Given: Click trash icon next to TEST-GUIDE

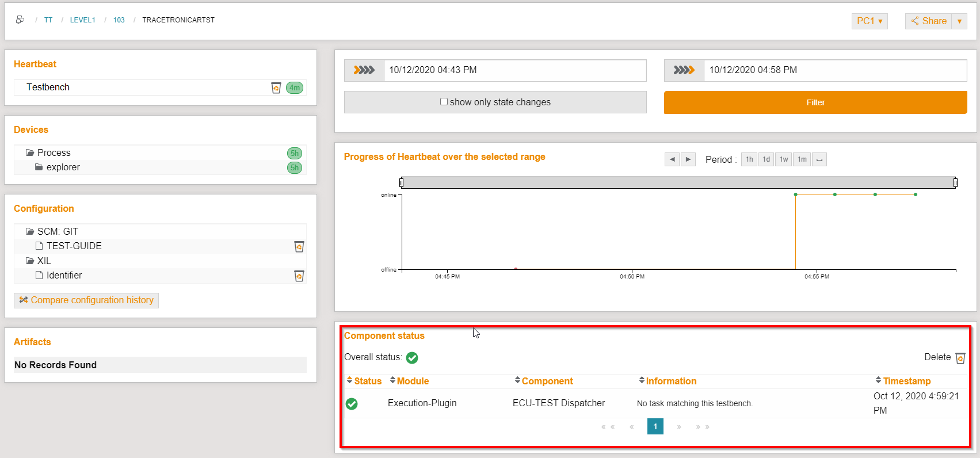Looking at the screenshot, I should click(299, 246).
